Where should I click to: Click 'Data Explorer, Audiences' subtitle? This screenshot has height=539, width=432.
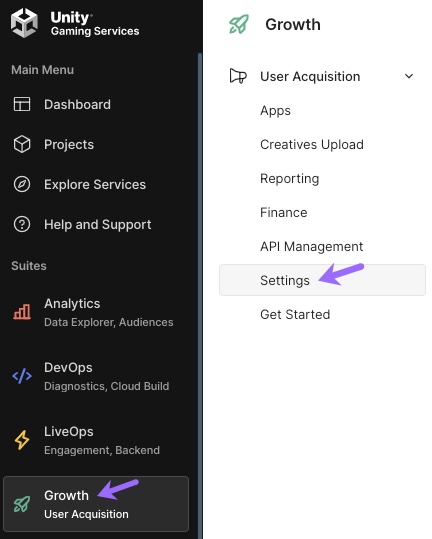click(x=109, y=322)
